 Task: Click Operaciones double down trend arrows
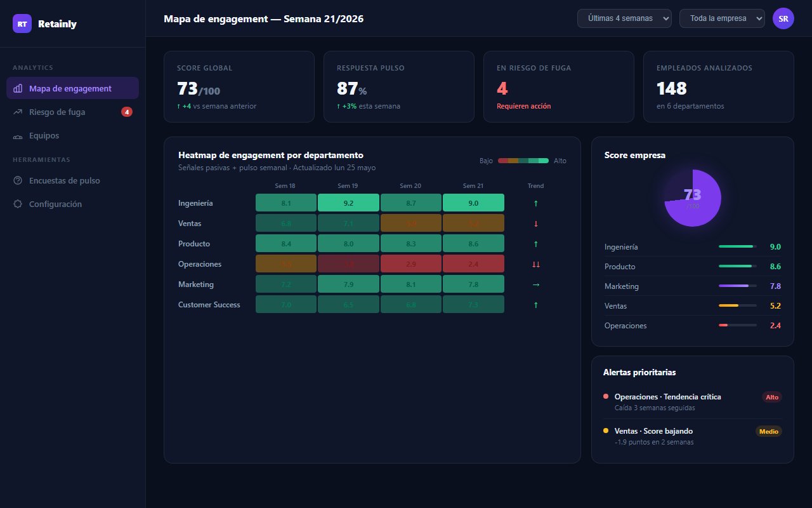tap(536, 264)
